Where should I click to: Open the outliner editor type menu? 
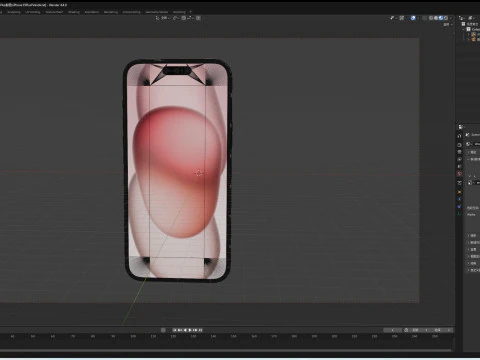pos(462,18)
